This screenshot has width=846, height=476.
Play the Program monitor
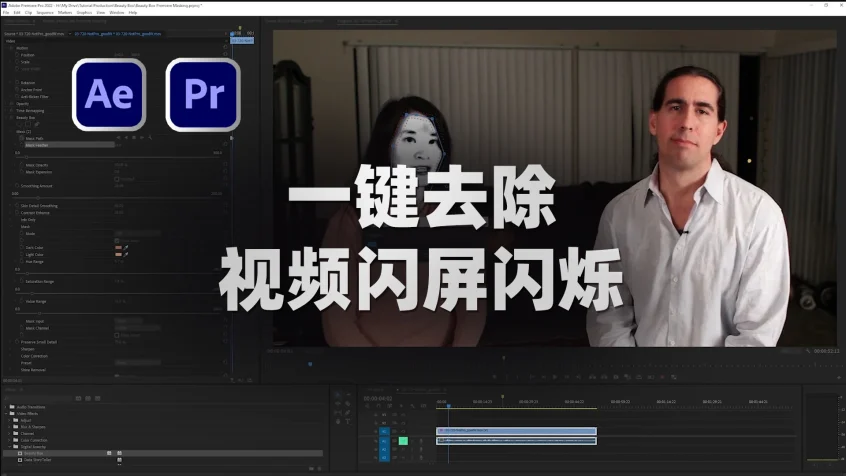click(555, 377)
